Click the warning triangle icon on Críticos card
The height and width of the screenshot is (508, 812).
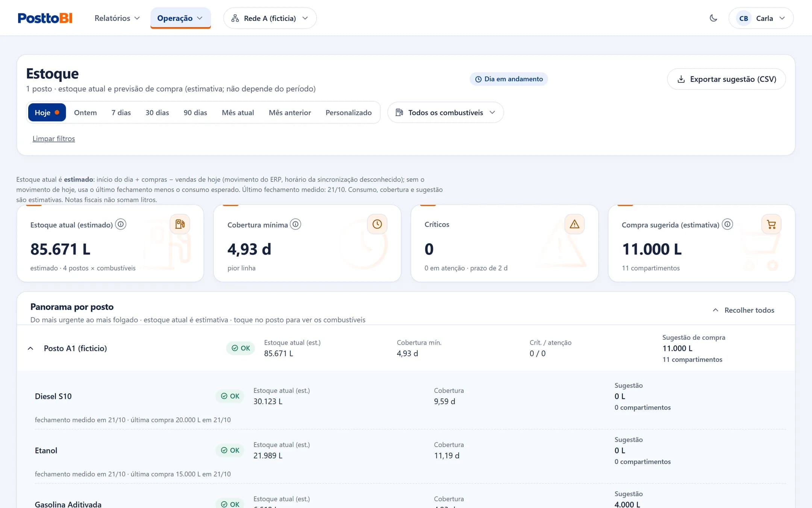click(x=574, y=224)
